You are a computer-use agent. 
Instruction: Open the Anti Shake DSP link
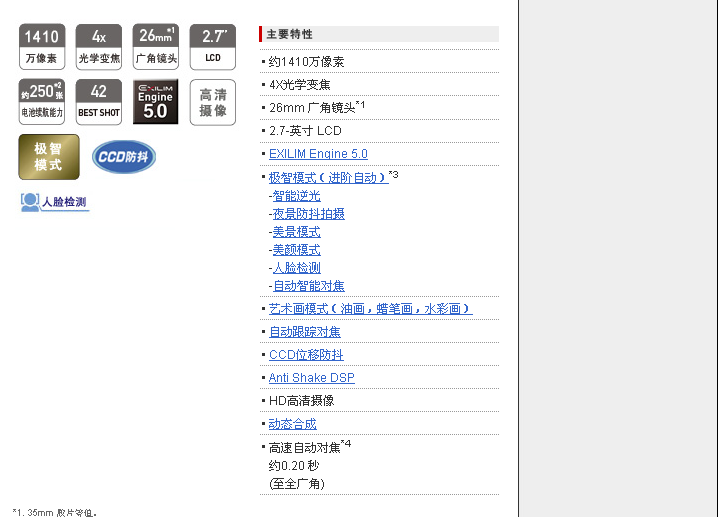pos(312,378)
